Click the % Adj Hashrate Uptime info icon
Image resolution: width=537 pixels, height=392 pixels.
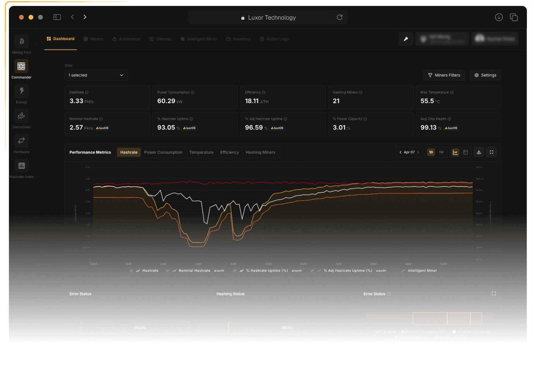(285, 119)
